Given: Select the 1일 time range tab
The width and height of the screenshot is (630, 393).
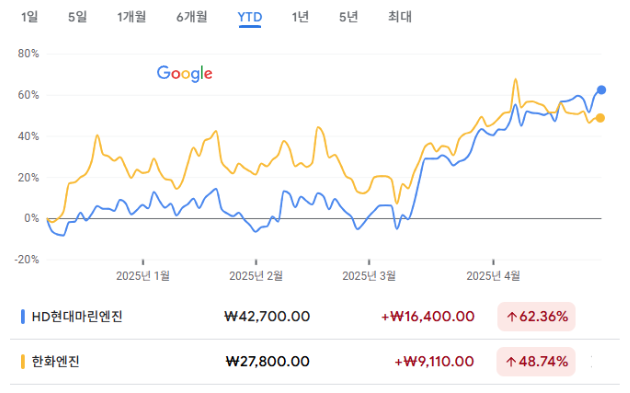Looking at the screenshot, I should pyautogui.click(x=29, y=17).
